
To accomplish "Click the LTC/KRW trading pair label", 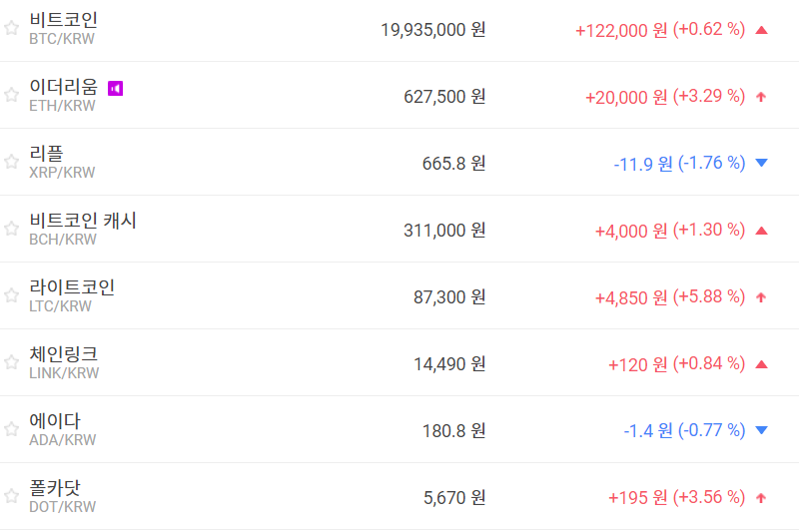I will pyautogui.click(x=60, y=306).
